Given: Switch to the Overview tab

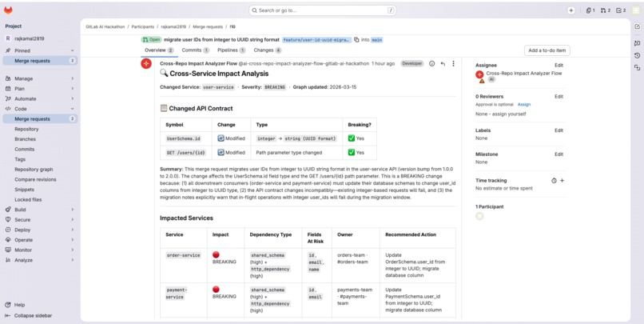Looking at the screenshot, I should [x=159, y=50].
